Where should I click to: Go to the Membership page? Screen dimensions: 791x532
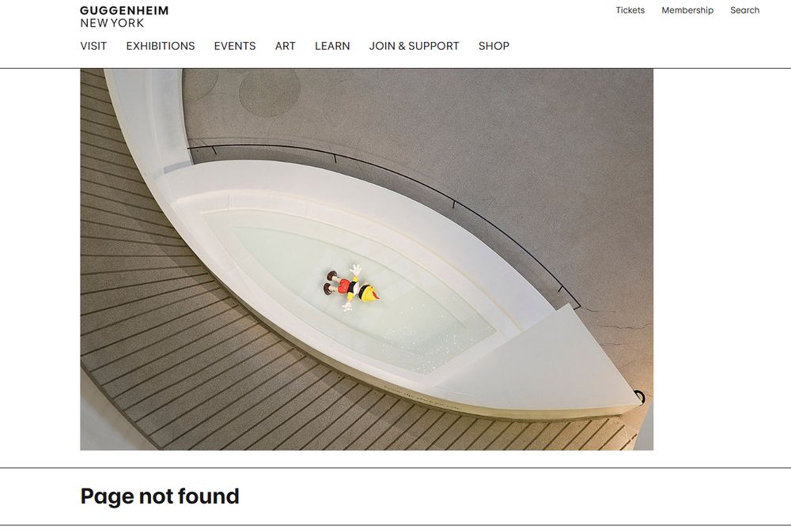tap(687, 10)
